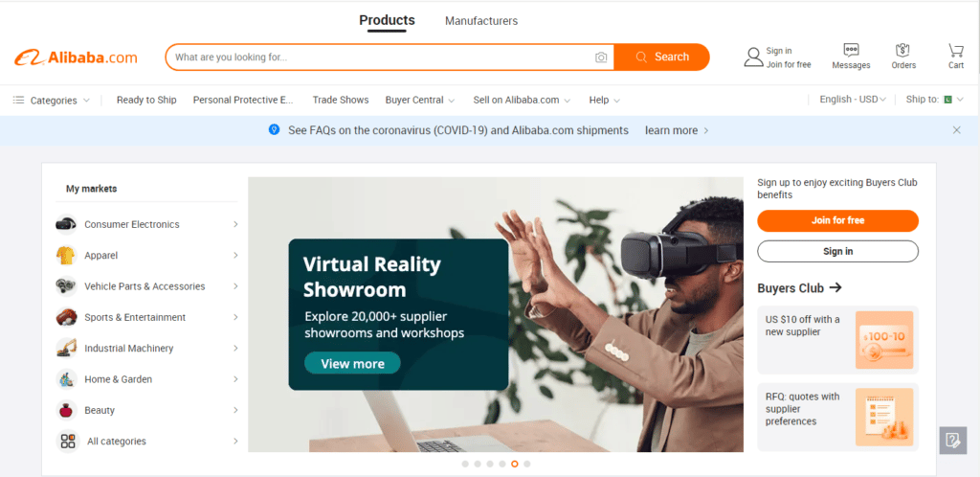Screen dimensions: 980x477
Task: Select the first carousel dot indicator
Action: pos(465,464)
